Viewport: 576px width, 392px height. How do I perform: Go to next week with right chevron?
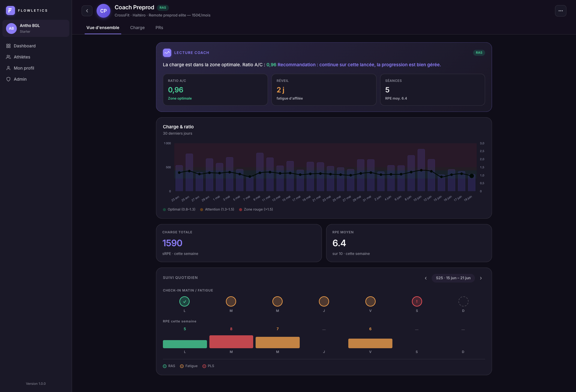[x=481, y=278]
